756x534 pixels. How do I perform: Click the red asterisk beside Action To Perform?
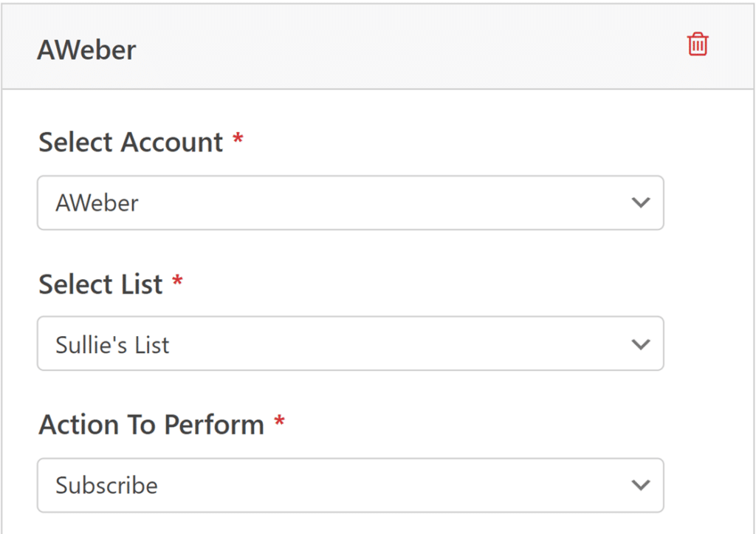click(279, 422)
